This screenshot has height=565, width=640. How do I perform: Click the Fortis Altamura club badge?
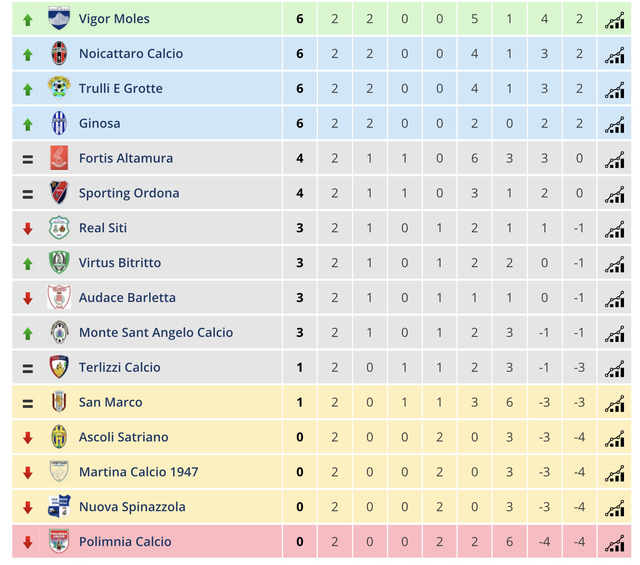(x=59, y=158)
